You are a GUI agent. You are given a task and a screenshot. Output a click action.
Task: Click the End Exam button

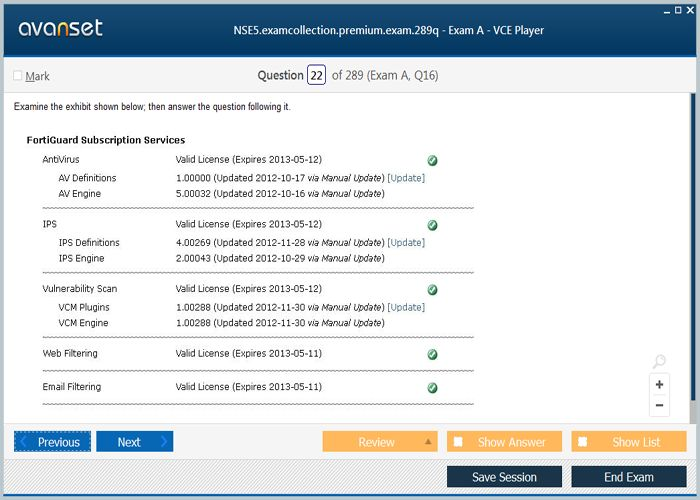click(628, 477)
